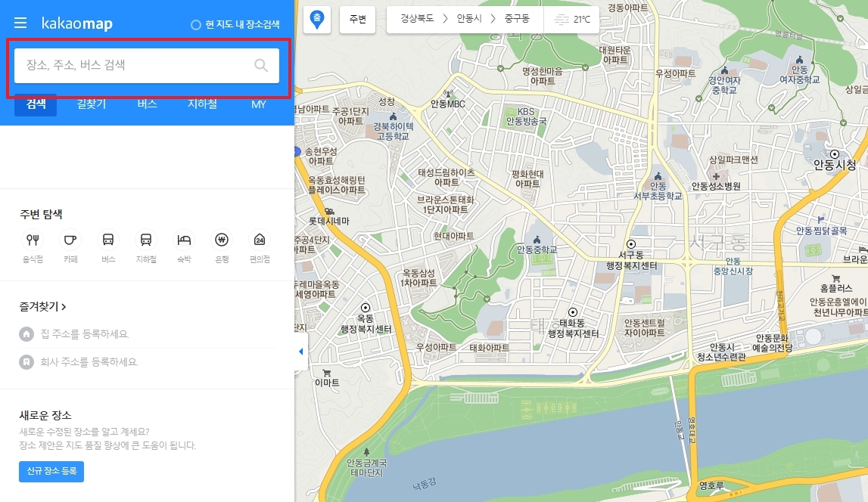Select the 카페 nearby search icon
This screenshot has height=502, width=868.
70,240
